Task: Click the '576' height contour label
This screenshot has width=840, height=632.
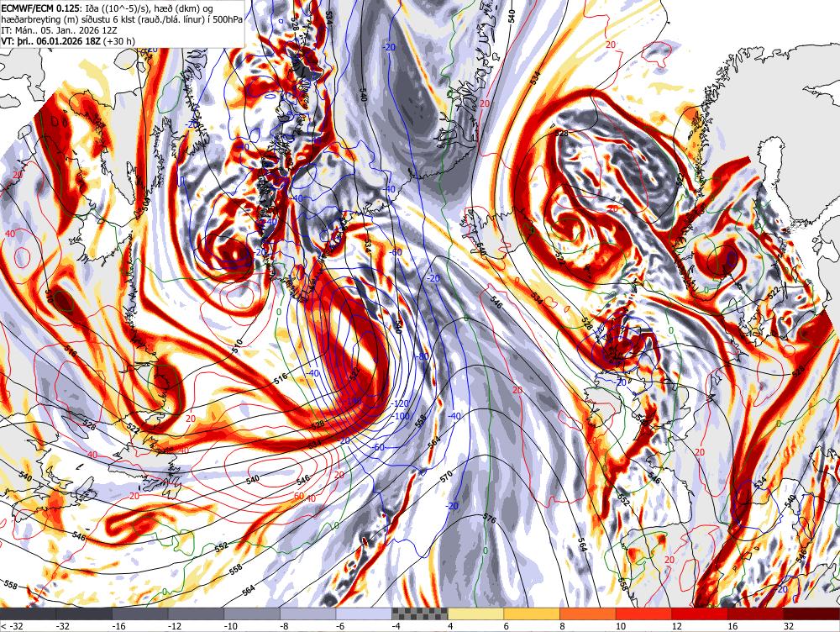Action: pyautogui.click(x=489, y=519)
